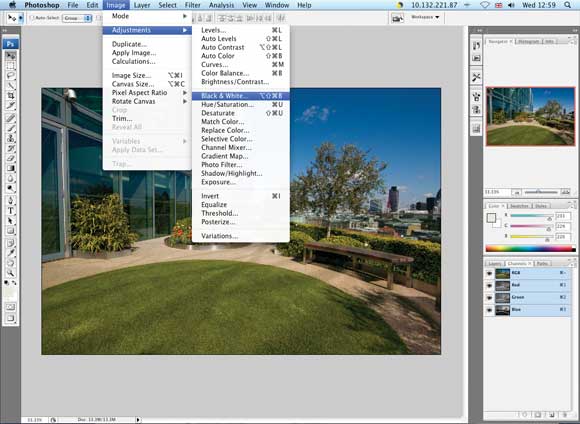The width and height of the screenshot is (580, 424).
Task: Click foreground color swatch in Color panel
Action: 491,218
